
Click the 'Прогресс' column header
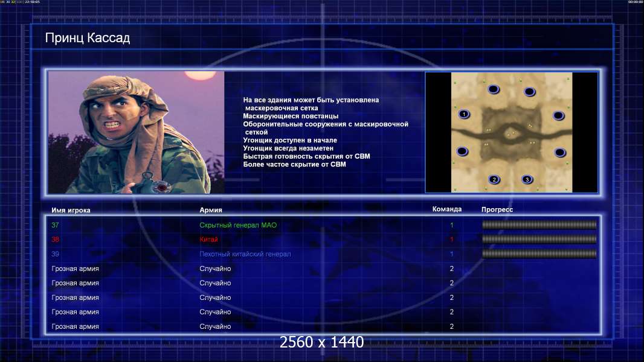click(x=497, y=209)
